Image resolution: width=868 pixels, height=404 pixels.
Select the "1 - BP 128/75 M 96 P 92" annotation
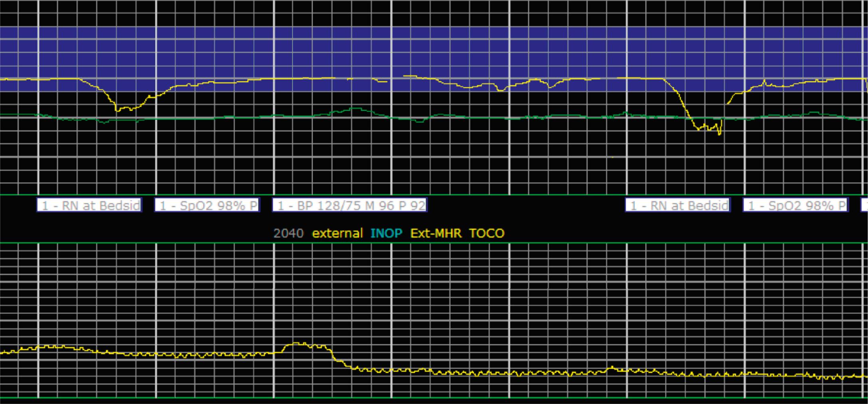click(x=350, y=205)
